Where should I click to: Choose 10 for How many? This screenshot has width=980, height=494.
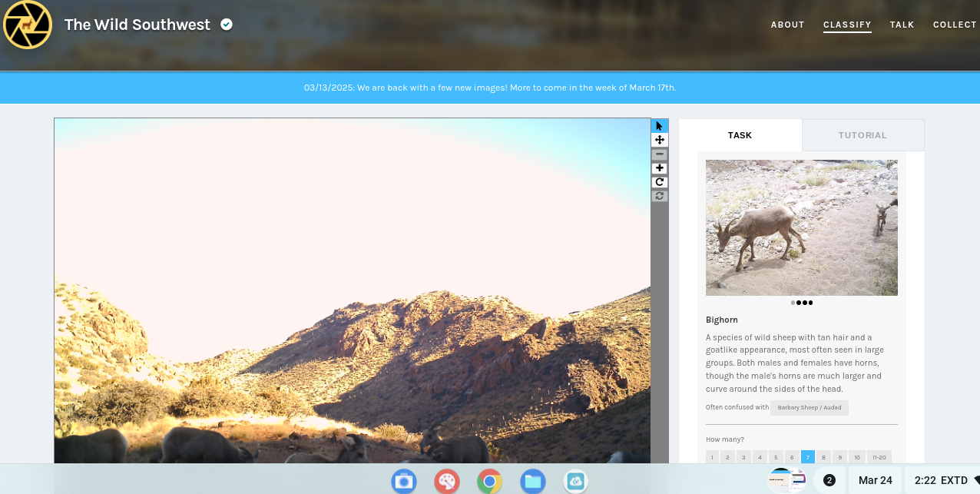857,457
